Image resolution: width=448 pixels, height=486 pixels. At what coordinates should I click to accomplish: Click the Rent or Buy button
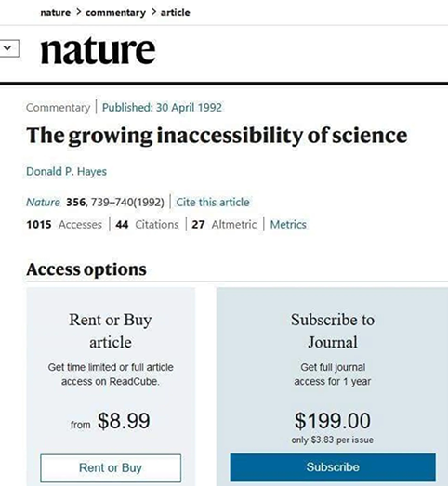(111, 467)
